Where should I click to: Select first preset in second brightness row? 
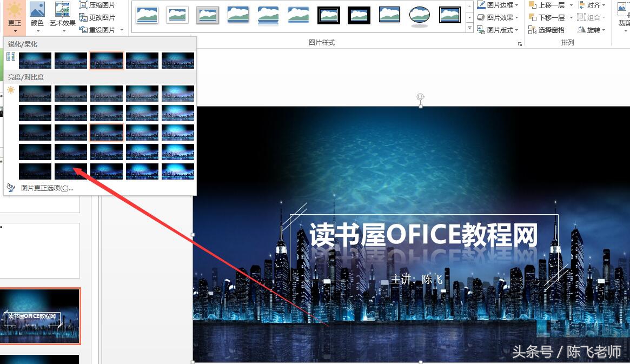[x=35, y=113]
